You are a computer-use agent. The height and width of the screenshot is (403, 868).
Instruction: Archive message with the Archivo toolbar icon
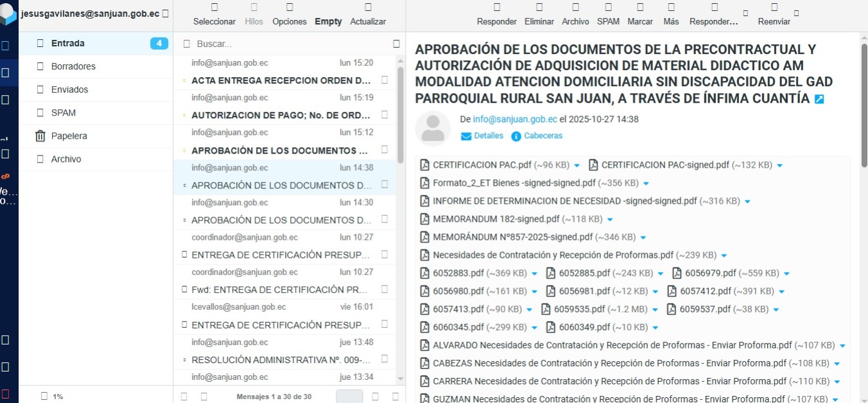(575, 8)
